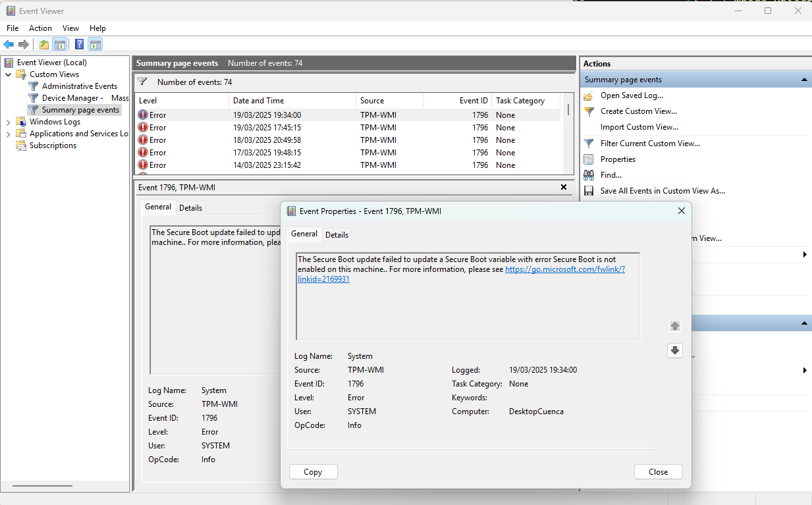812x505 pixels.
Task: Click the Error icon on the 17/03/2025 19:48:15 row
Action: pos(143,152)
